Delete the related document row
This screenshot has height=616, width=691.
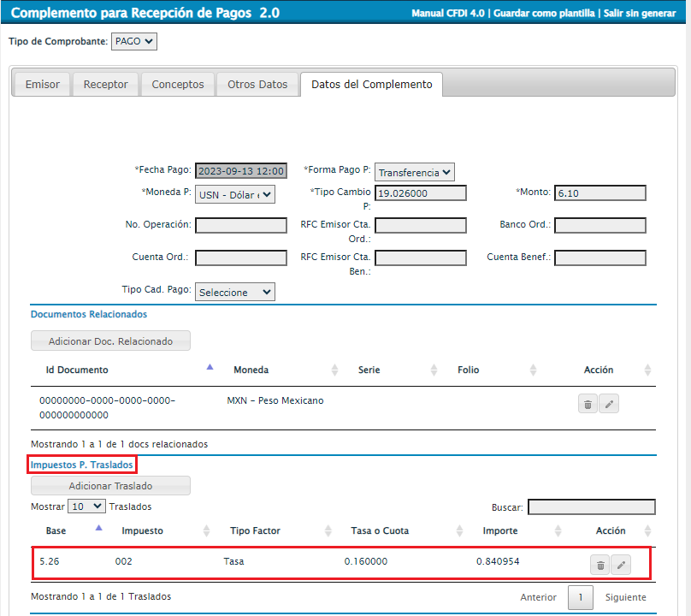click(x=588, y=405)
